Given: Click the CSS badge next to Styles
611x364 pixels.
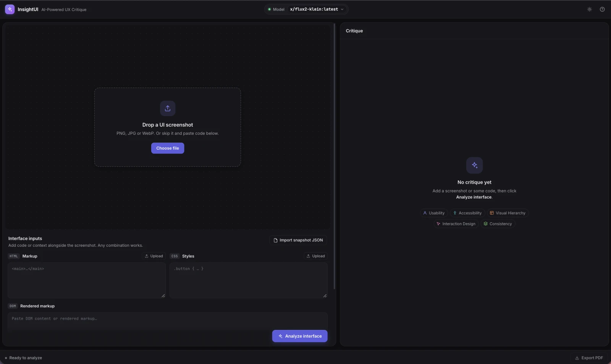Looking at the screenshot, I should (x=175, y=256).
